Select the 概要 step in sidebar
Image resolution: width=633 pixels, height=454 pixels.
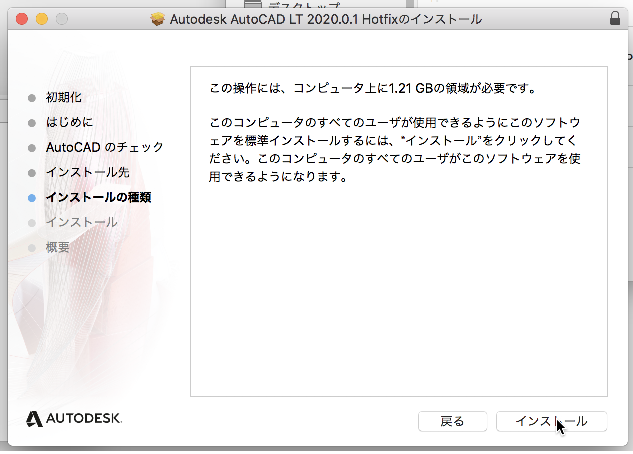pos(57,247)
